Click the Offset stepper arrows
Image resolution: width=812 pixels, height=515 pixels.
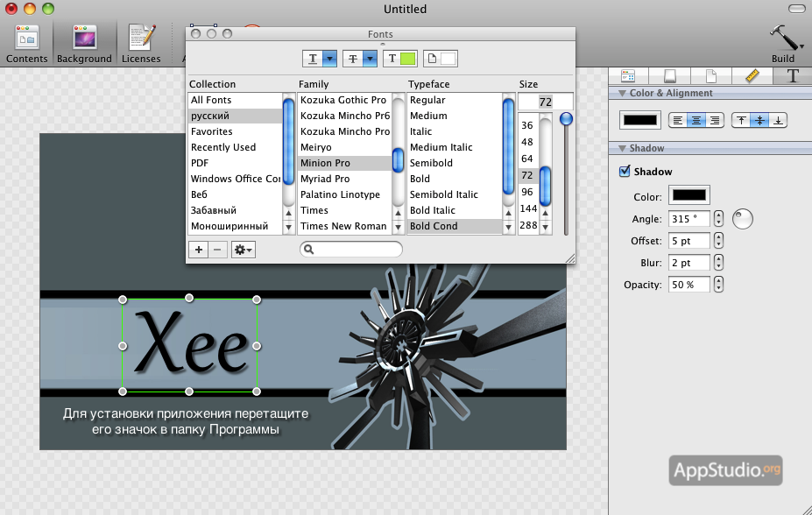tap(718, 241)
